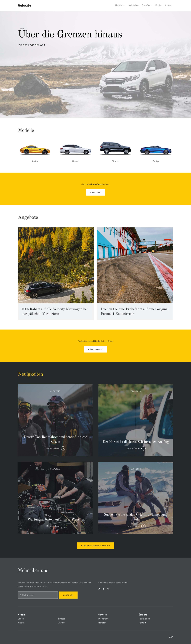Click MEHR NEUIGKEITEN ANZEIGEN button

[x=95, y=546]
